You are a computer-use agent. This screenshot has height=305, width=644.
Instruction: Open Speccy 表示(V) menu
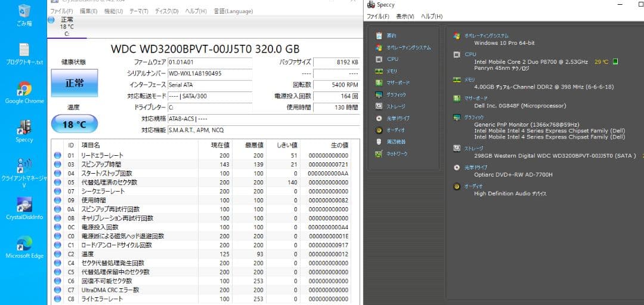[x=405, y=17]
